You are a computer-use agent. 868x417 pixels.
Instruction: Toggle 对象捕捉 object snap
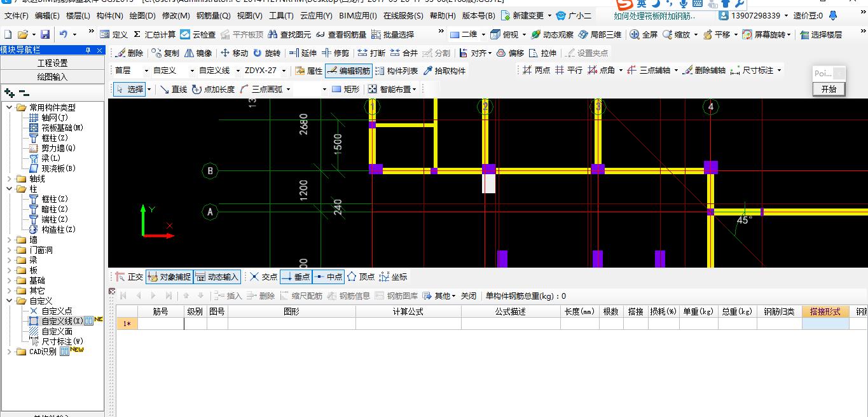click(x=169, y=277)
